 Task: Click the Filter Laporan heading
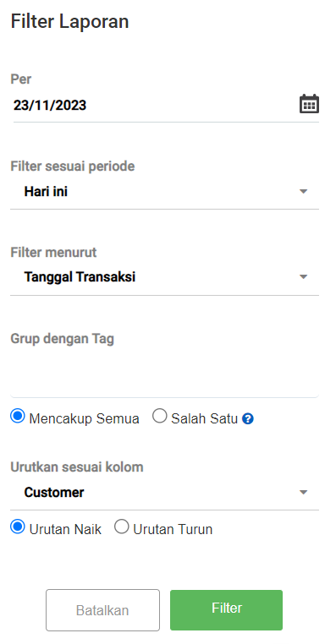pyautogui.click(x=69, y=21)
